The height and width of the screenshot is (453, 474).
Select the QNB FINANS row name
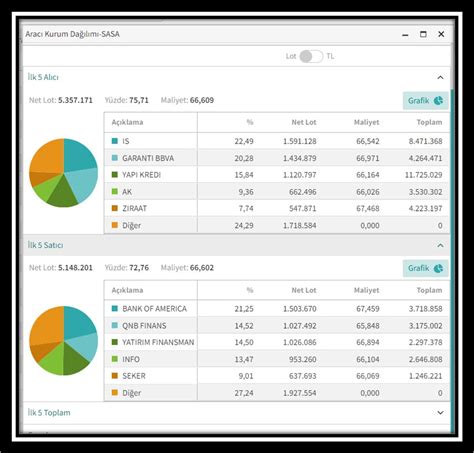click(x=144, y=326)
